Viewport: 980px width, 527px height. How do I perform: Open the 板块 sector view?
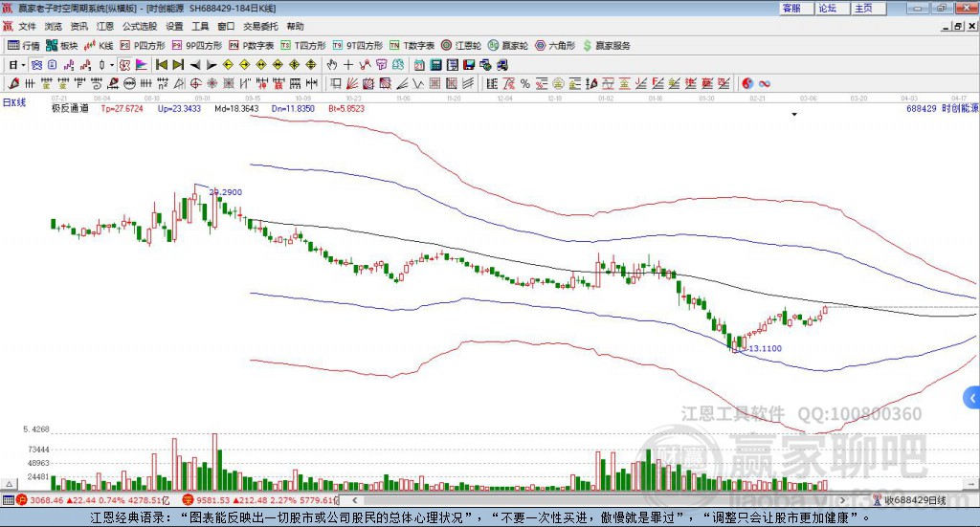(62, 46)
